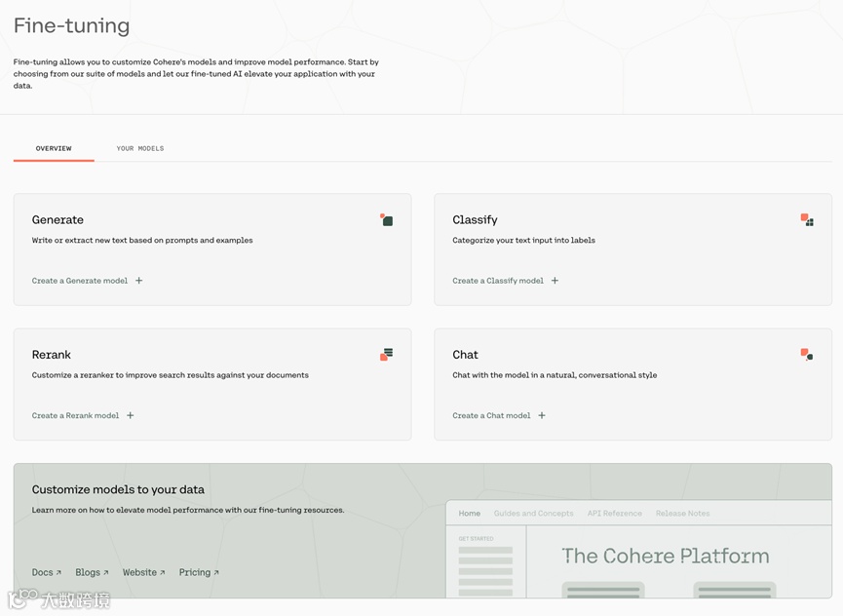Image resolution: width=843 pixels, height=616 pixels.
Task: Click plus icon beside Create a Classify model
Action: 556,281
